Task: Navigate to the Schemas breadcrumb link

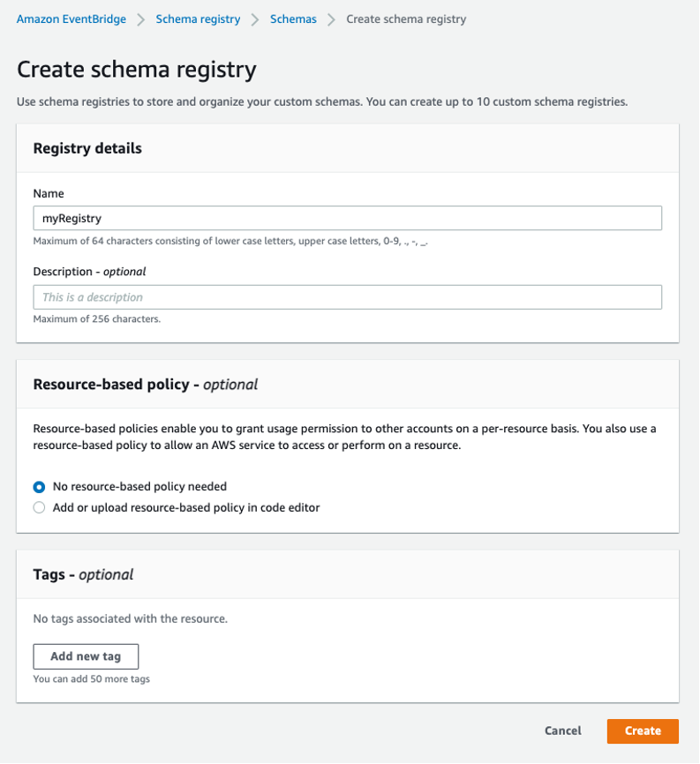Action: (x=293, y=19)
